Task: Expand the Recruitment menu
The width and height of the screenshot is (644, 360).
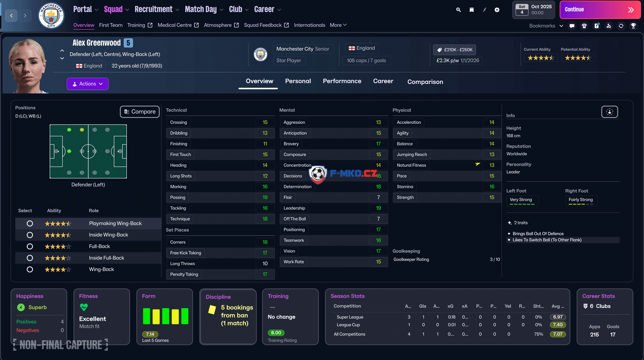Action: click(157, 9)
